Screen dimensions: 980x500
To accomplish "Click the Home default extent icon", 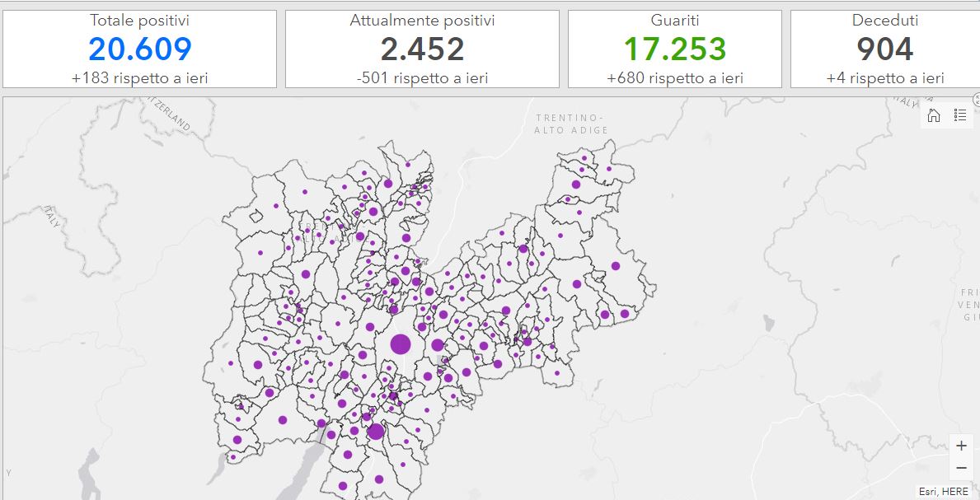I will point(934,115).
